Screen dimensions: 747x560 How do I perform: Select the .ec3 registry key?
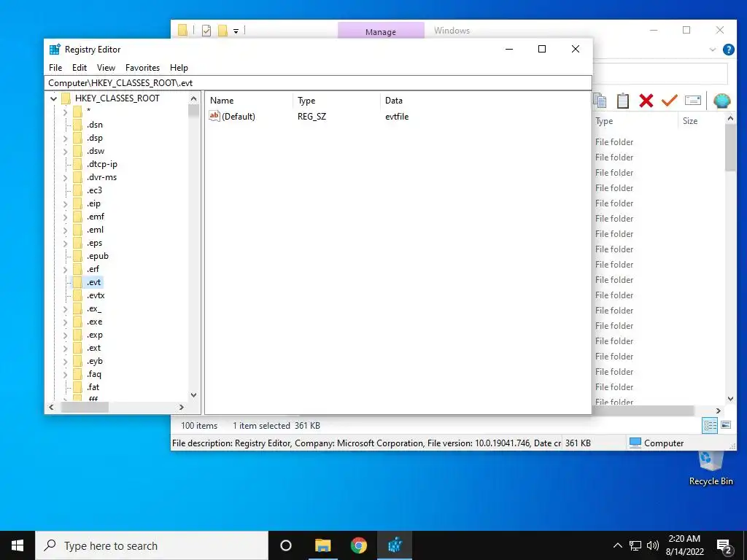pyautogui.click(x=94, y=190)
